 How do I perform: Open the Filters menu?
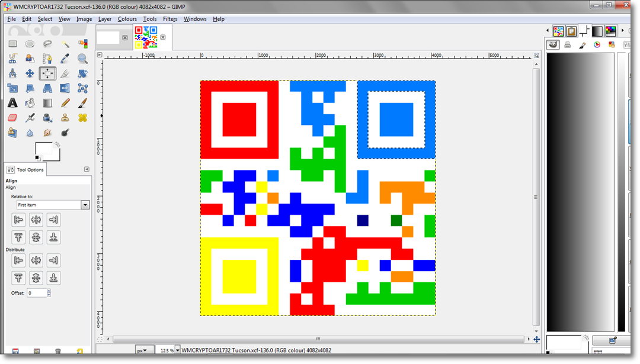tap(170, 19)
